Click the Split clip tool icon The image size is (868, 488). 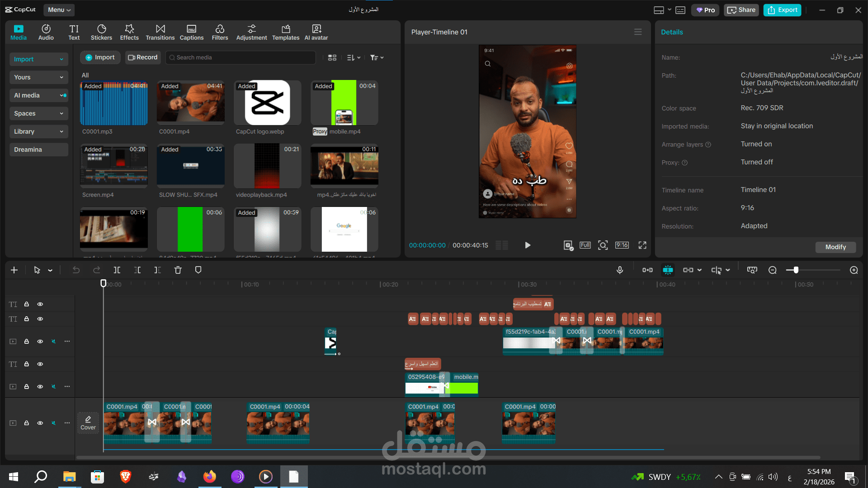[117, 270]
